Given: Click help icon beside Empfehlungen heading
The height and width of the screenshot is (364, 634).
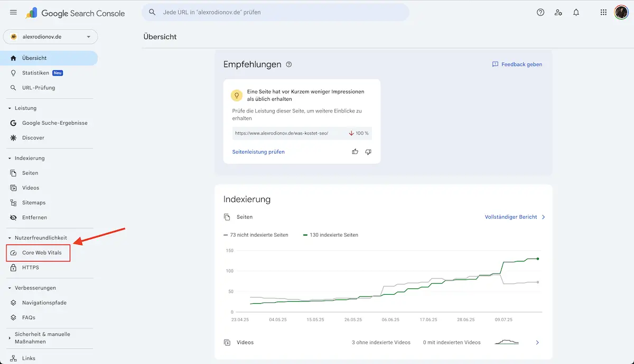Looking at the screenshot, I should pyautogui.click(x=289, y=64).
